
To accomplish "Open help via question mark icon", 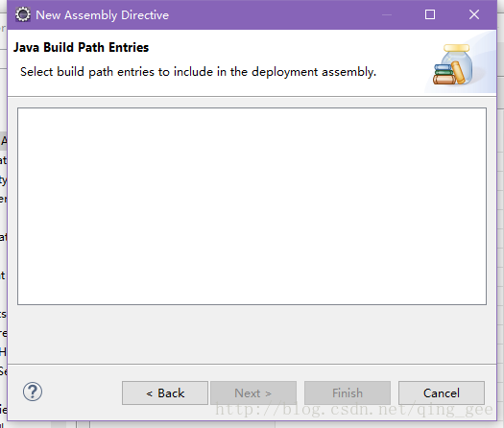I will [x=33, y=392].
